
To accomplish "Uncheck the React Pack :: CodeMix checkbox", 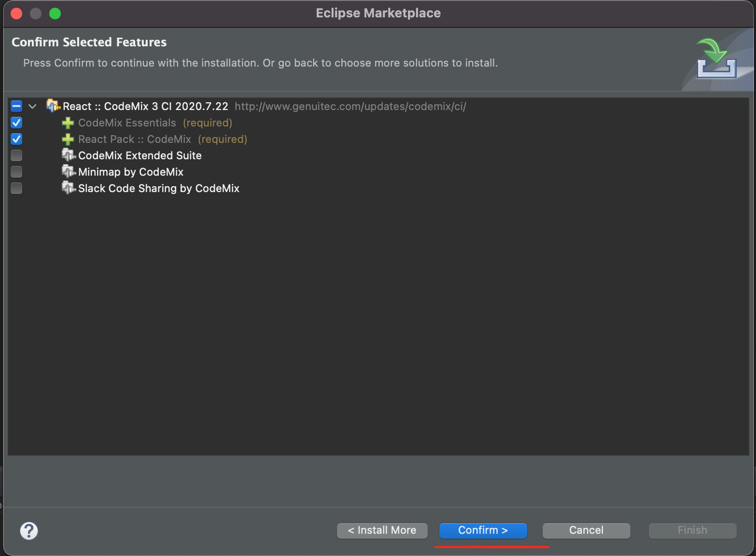I will click(16, 139).
